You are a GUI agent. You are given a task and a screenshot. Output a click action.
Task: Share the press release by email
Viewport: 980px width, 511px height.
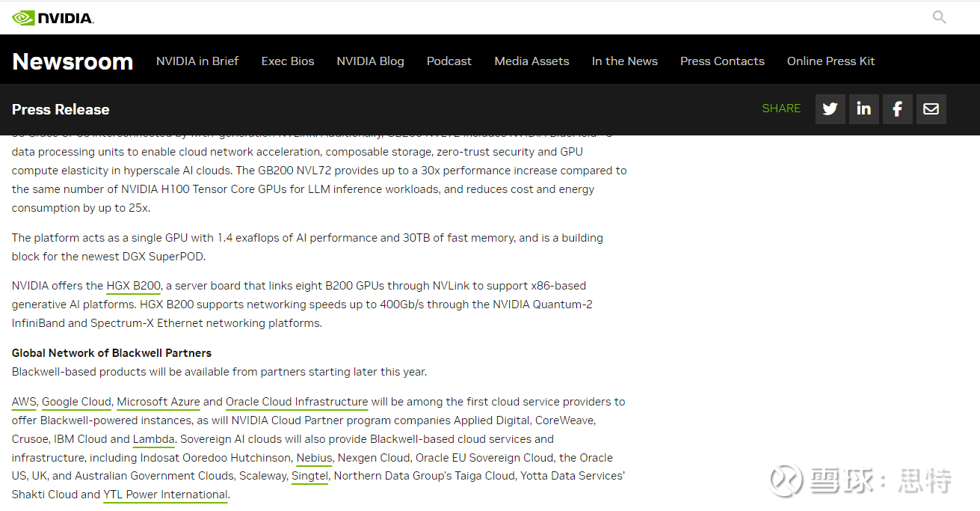[x=931, y=109]
